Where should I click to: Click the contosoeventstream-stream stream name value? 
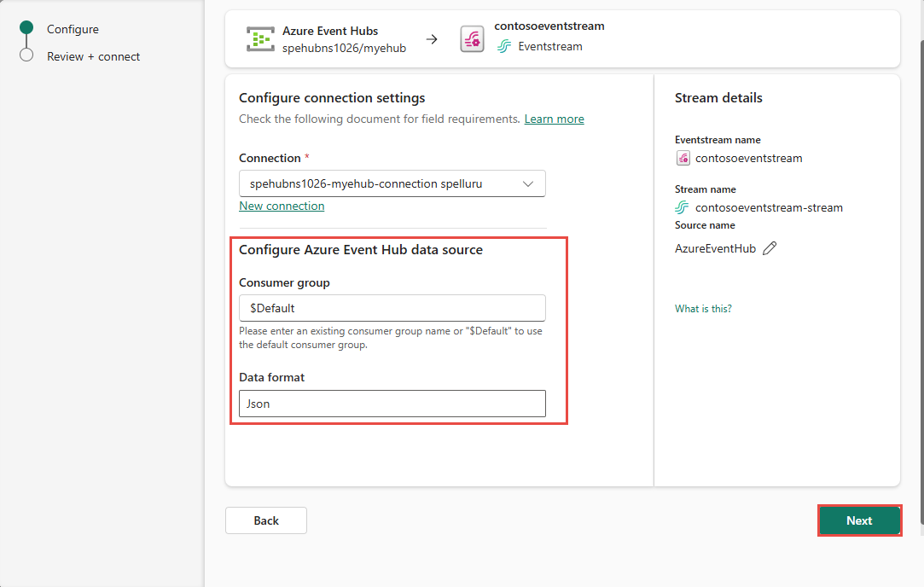769,207
